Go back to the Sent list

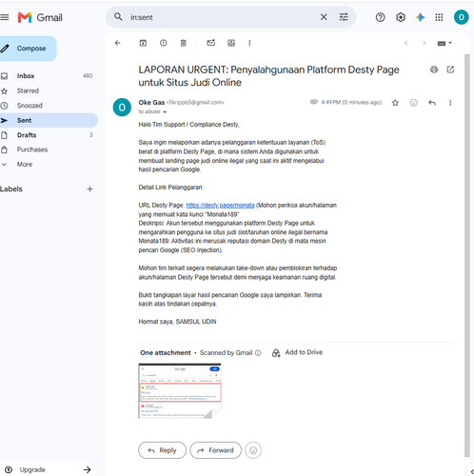point(118,43)
